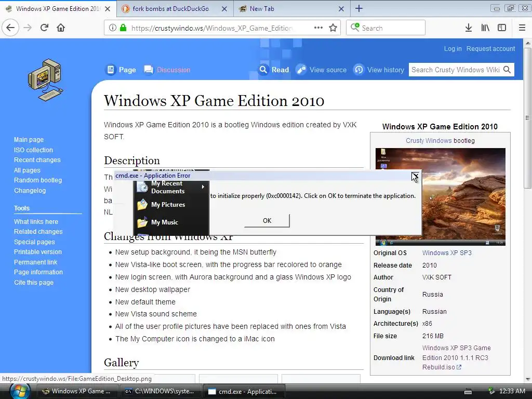Open the Firefox hamburger menu
Viewport: 532px width, 399px height.
tap(522, 28)
